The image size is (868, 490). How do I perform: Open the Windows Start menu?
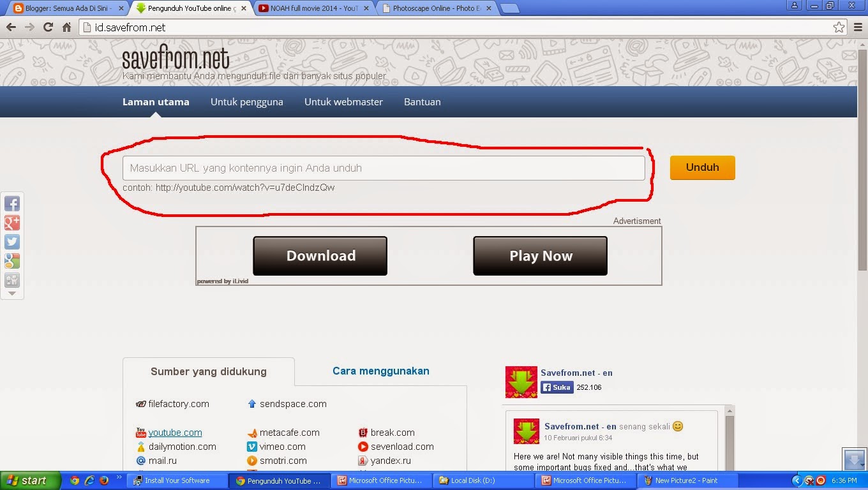tap(30, 480)
